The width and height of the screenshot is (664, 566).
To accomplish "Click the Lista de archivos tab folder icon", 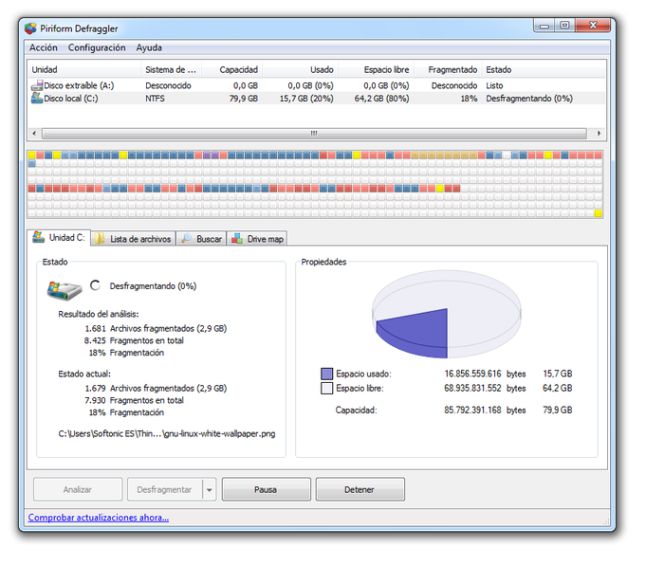I will point(100,239).
